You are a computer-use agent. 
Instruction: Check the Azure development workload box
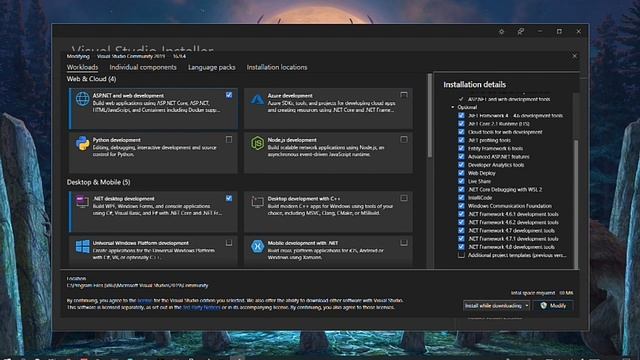pyautogui.click(x=404, y=95)
